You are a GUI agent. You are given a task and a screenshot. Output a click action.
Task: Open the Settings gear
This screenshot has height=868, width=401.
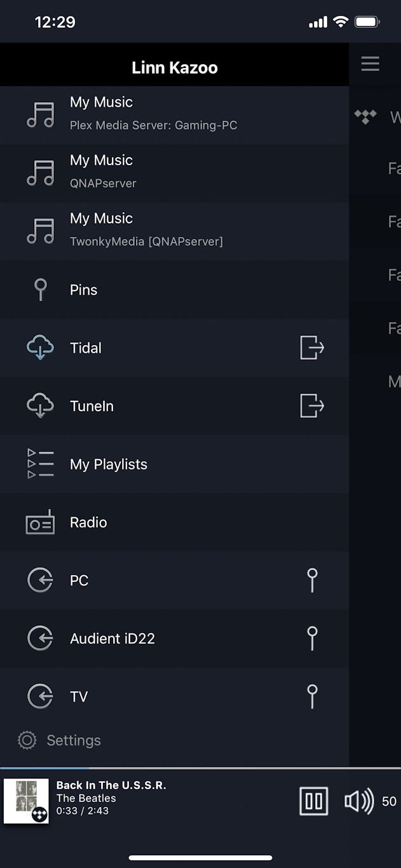point(27,740)
